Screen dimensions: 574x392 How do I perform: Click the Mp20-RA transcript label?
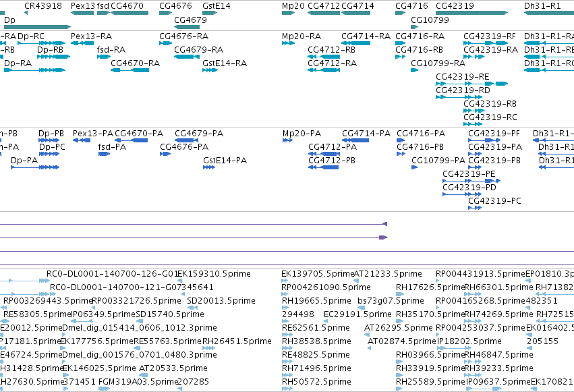click(x=302, y=36)
